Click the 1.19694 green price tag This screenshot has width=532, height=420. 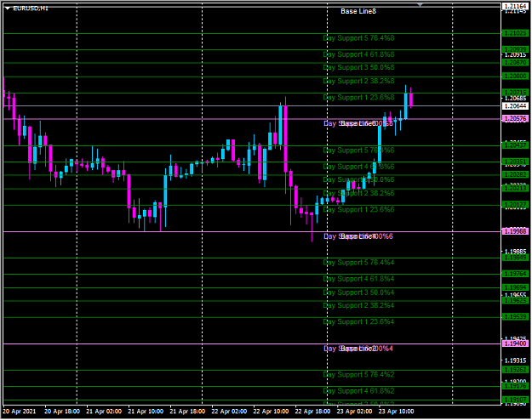click(x=515, y=287)
